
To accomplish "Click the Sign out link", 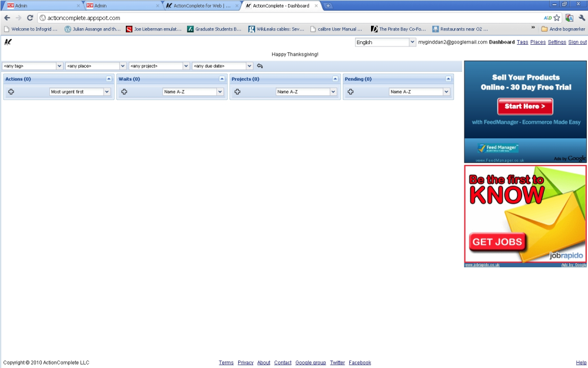I will tap(577, 42).
